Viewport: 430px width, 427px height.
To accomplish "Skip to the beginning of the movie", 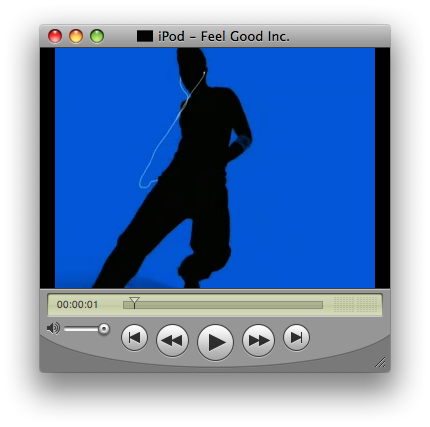I will pos(134,338).
